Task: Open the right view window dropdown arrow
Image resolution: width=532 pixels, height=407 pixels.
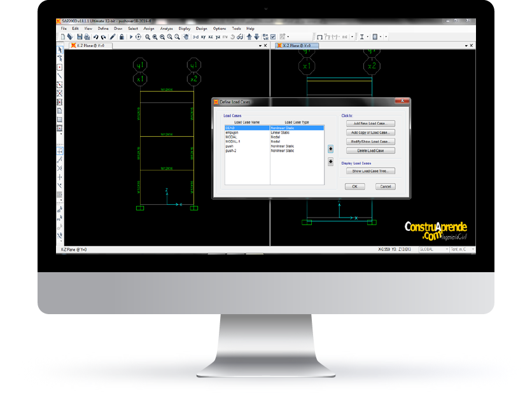Action: (x=466, y=45)
